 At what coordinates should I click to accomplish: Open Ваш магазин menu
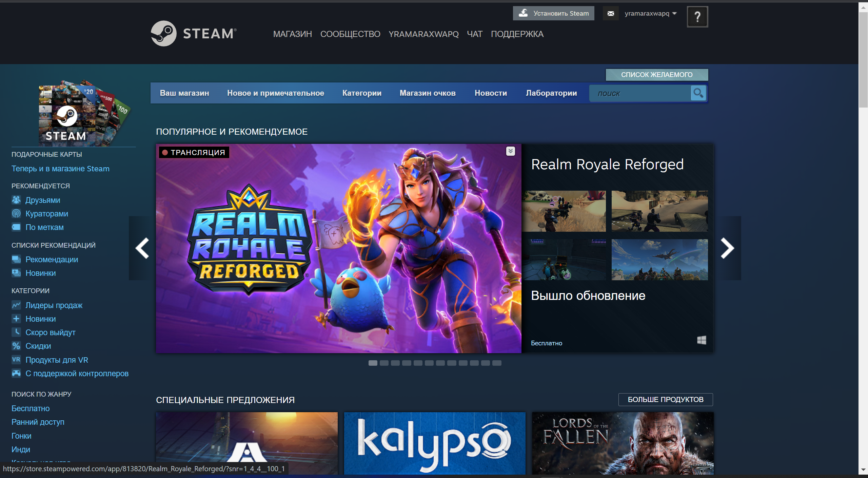184,93
